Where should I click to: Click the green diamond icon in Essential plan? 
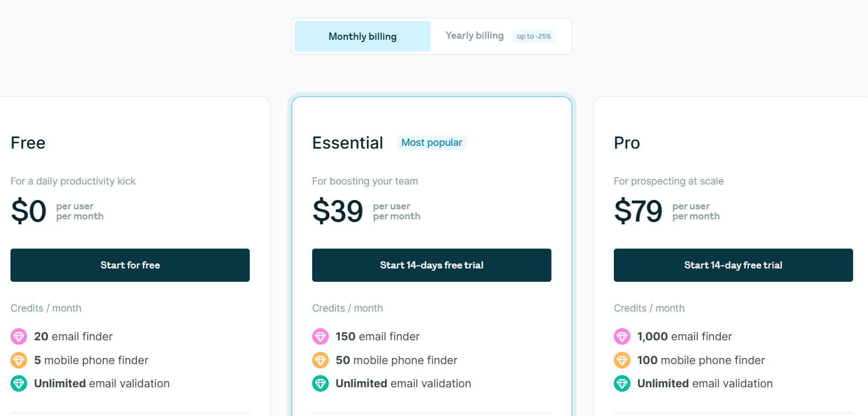coord(320,383)
